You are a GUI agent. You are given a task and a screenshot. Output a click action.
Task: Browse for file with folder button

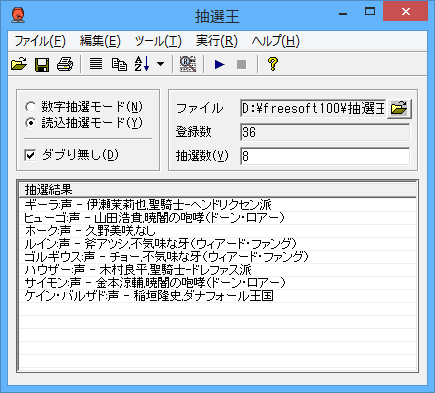pos(399,108)
